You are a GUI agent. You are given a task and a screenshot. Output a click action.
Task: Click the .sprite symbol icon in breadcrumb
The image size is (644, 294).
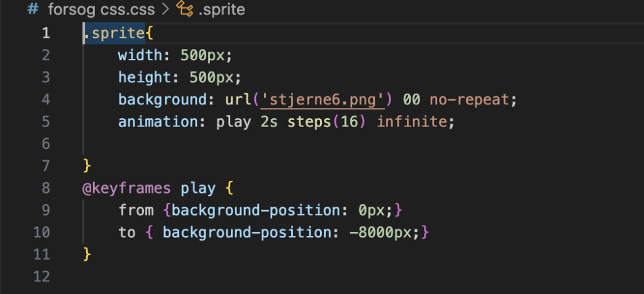184,10
